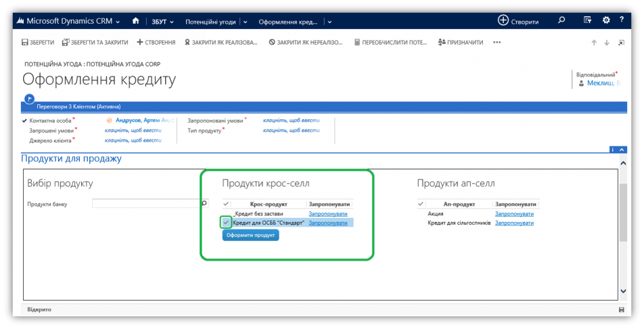
Task: Click the Створити plus icon
Action: click(503, 20)
